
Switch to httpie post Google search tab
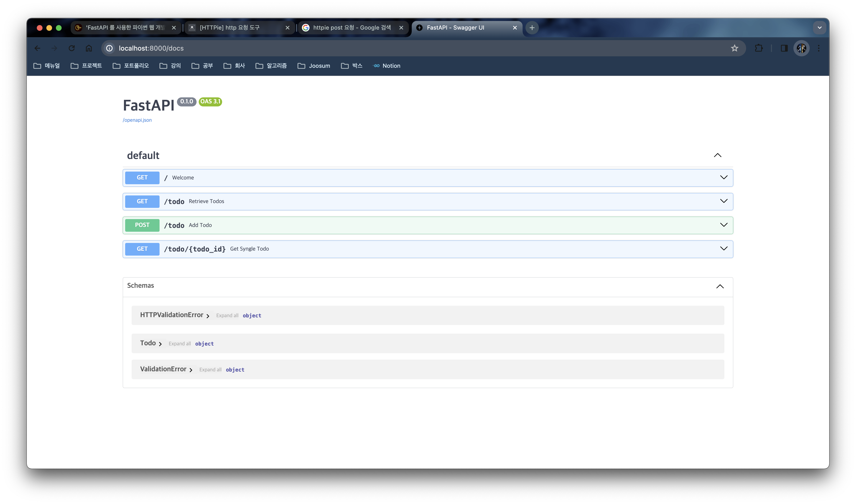pos(352,27)
